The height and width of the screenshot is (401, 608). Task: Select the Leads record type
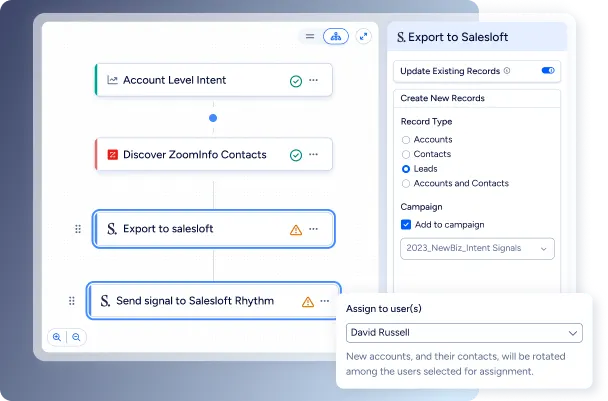pyautogui.click(x=406, y=169)
